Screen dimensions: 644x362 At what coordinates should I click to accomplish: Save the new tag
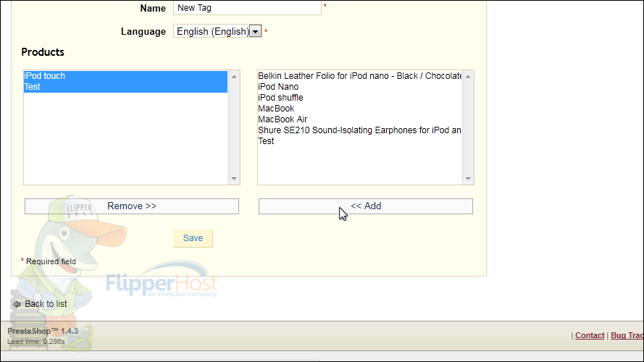(193, 238)
